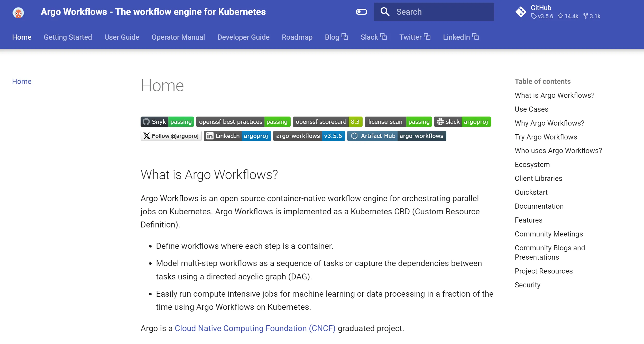Click the search input field
This screenshot has width=644, height=344.
click(434, 12)
